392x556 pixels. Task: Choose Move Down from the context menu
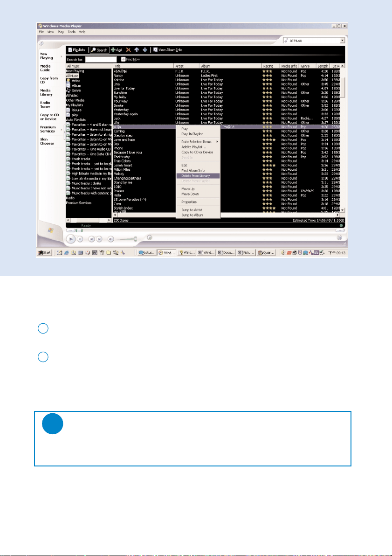pyautogui.click(x=198, y=195)
